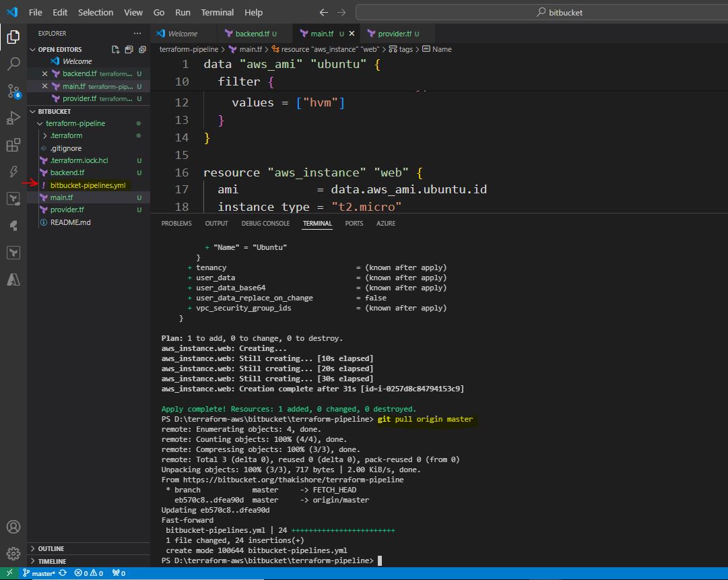
Task: Click the Explorer more actions ellipsis
Action: (x=137, y=33)
